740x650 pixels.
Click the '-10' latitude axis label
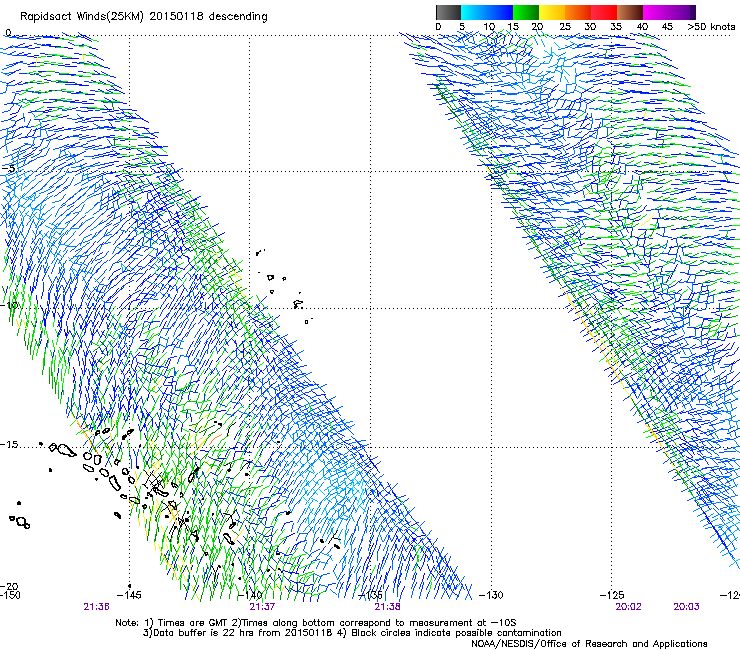tap(9, 305)
